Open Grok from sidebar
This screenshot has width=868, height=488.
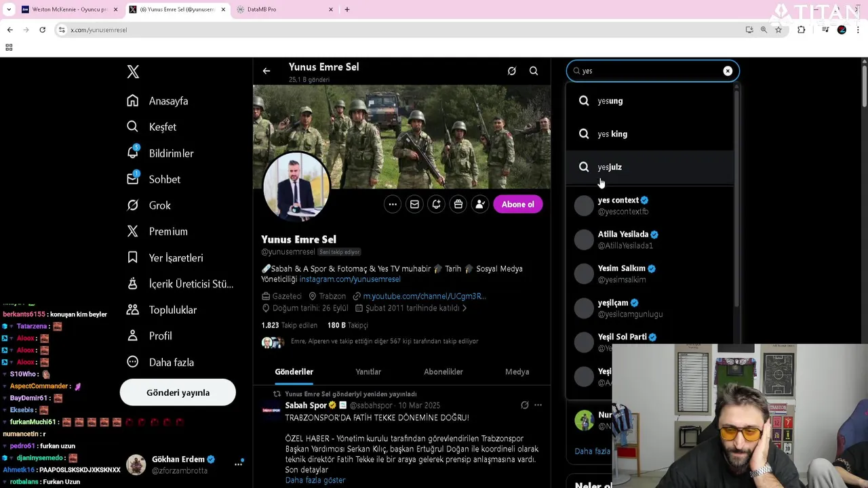[149, 205]
